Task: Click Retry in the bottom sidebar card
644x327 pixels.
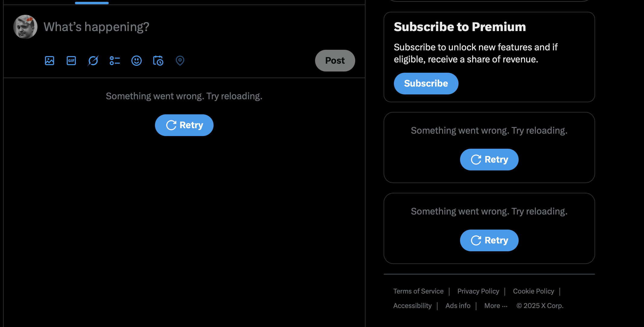Action: 489,240
